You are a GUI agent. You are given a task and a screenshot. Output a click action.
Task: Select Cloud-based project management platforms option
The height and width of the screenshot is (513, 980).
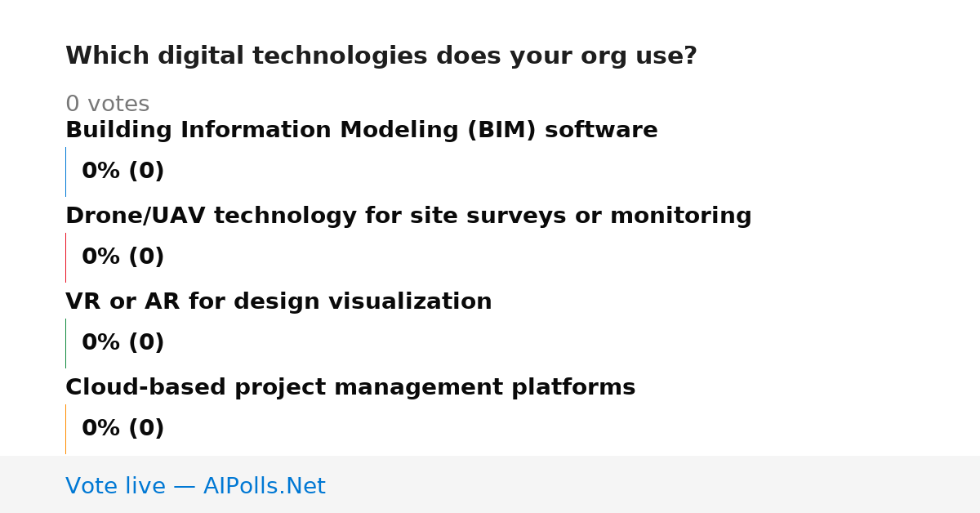350,388
